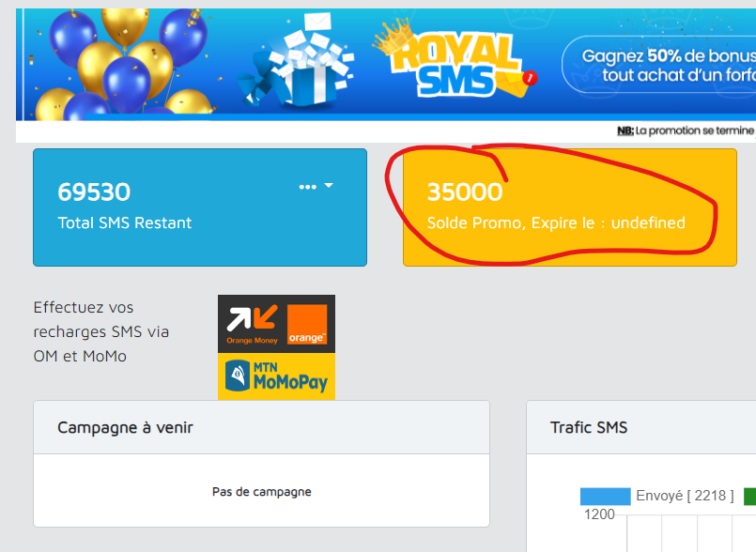Select the orange brand square logo
The width and height of the screenshot is (756, 552).
[307, 325]
